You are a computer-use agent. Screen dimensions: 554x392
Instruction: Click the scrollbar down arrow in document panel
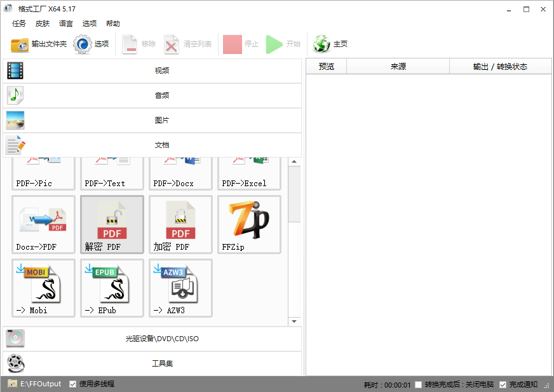294,321
